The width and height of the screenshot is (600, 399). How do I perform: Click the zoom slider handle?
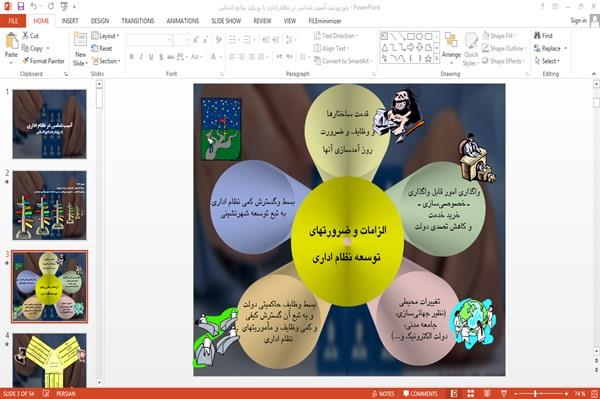click(x=535, y=394)
